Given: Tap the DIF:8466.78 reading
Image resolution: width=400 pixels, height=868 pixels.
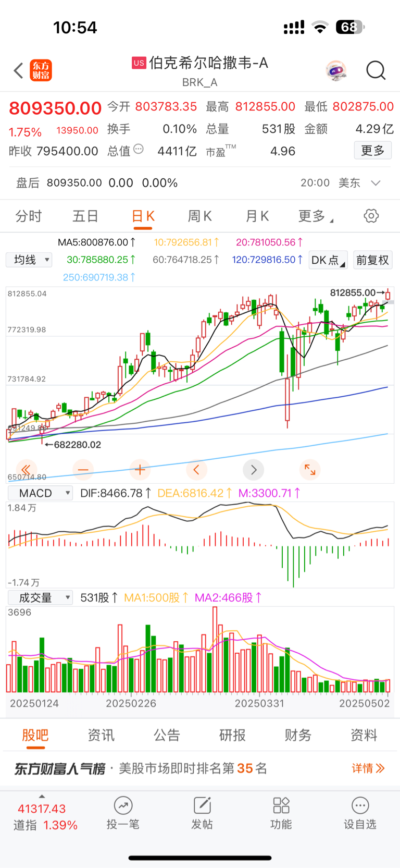Looking at the screenshot, I should [x=116, y=493].
